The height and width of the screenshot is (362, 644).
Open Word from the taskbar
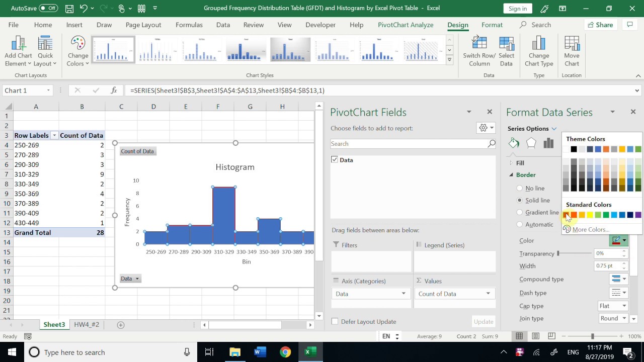[260, 352]
